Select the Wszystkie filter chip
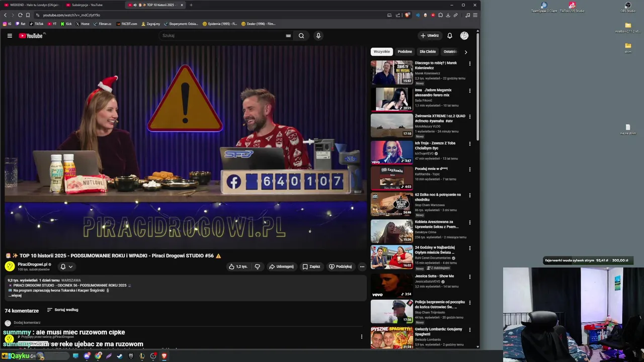Screen dimensions: 644x362 [x=381, y=52]
